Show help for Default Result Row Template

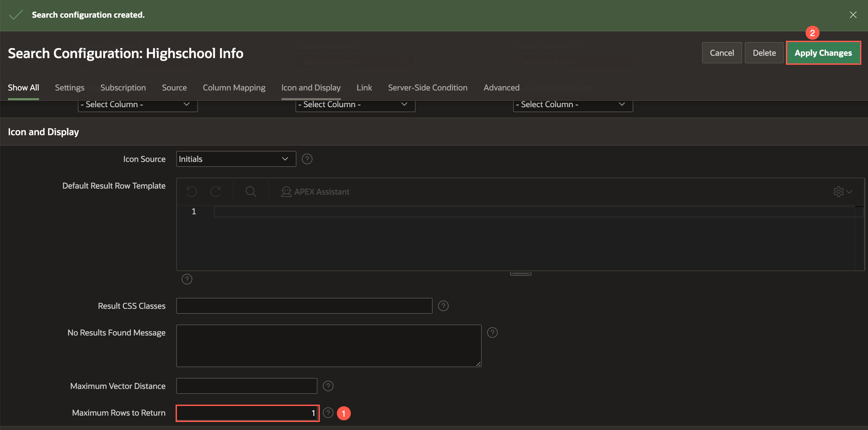(187, 279)
